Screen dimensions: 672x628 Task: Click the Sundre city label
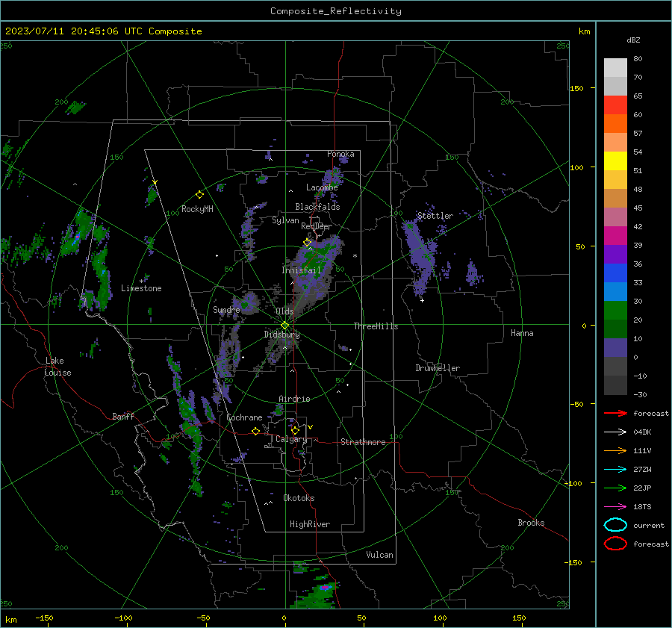(226, 309)
